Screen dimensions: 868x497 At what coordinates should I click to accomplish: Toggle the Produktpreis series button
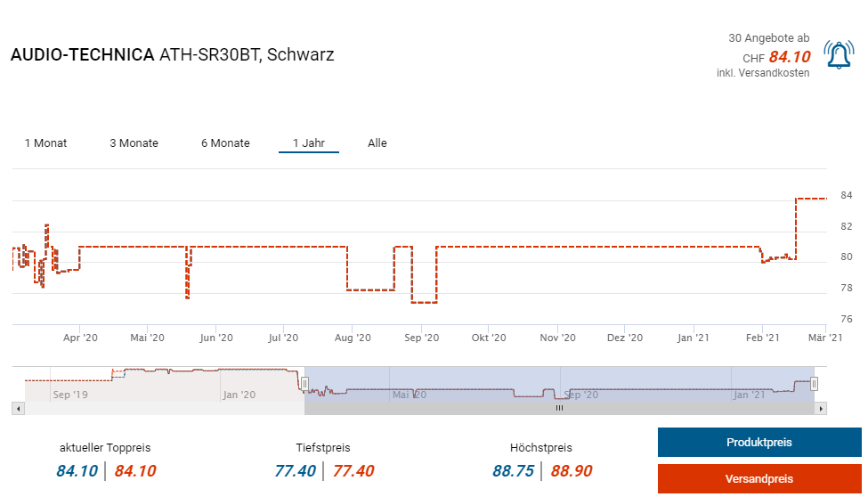759,443
